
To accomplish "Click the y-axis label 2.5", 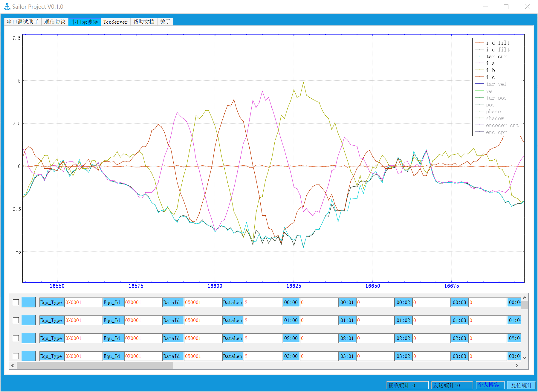I will pos(17,123).
